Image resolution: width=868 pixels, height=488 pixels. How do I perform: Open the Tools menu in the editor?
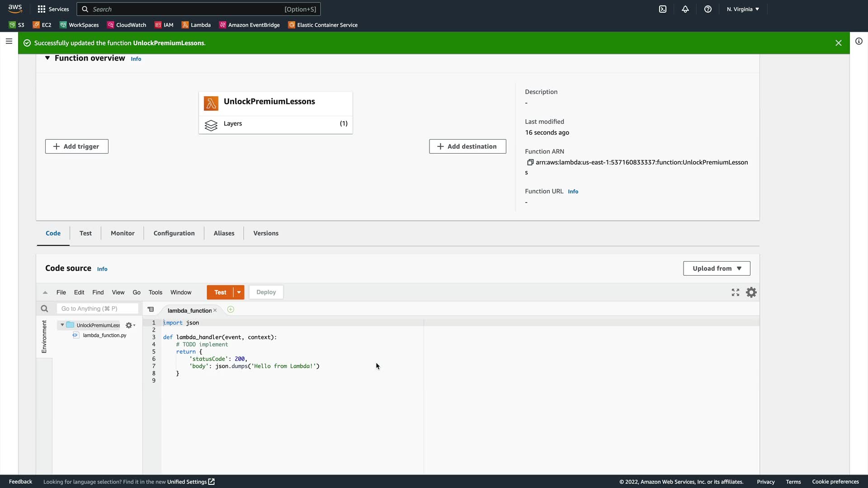tap(155, 292)
